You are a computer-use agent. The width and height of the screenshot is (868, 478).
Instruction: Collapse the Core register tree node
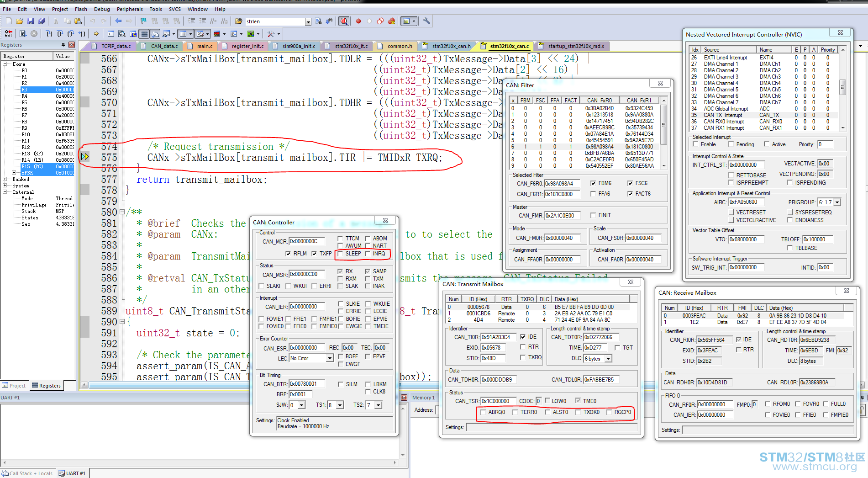point(5,64)
